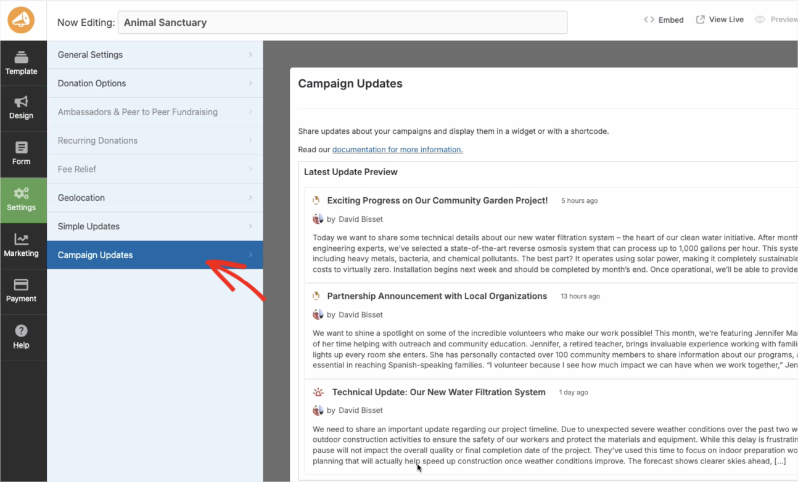798x482 pixels.
Task: Open the Help question mark icon
Action: [x=21, y=331]
